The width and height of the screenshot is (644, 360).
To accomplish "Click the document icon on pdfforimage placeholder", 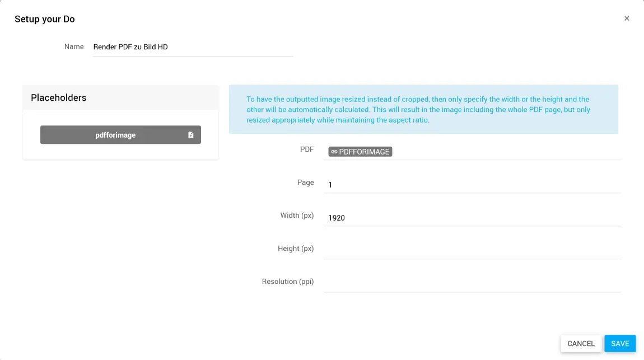I will (191, 135).
